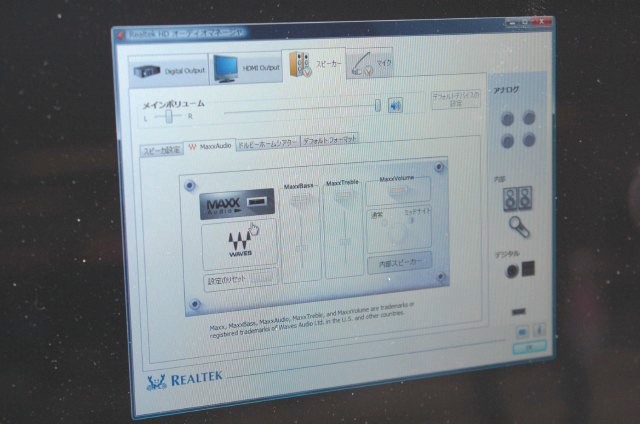This screenshot has height=424, width=640.
Task: Click the small HDMI connector icon
Action: pyautogui.click(x=519, y=312)
